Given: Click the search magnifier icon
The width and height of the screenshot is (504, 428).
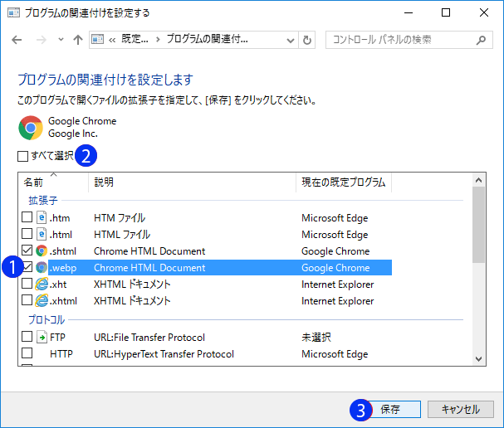Looking at the screenshot, I should tap(481, 40).
